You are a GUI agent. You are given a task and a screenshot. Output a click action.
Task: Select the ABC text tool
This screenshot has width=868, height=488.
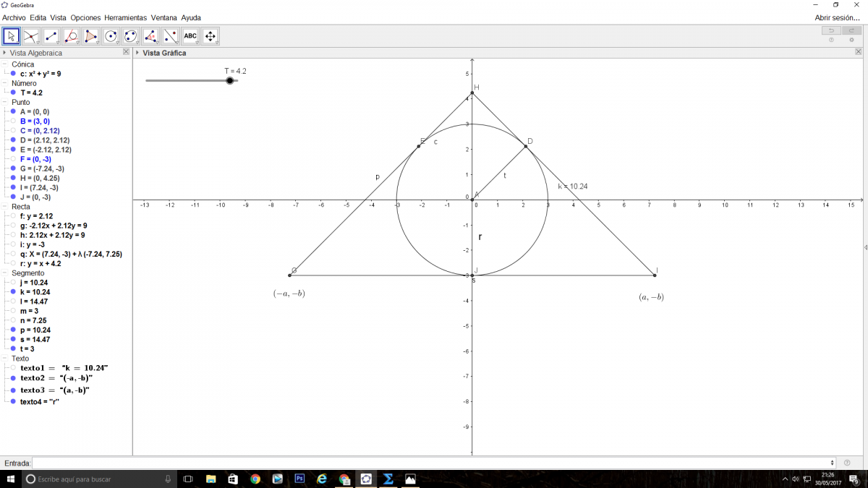[190, 35]
